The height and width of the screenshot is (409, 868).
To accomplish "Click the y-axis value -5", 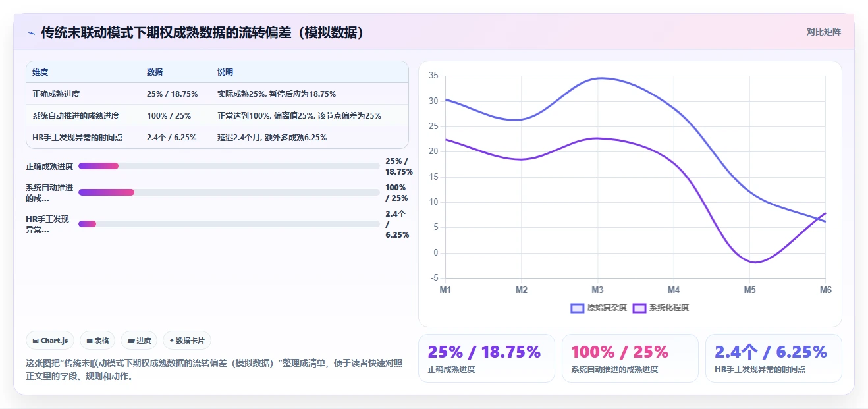I will pos(434,278).
